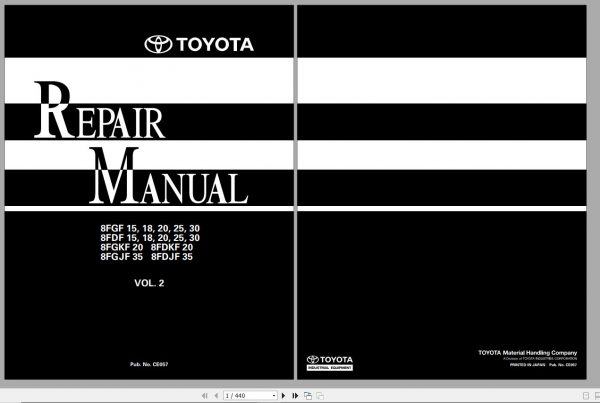Click the '8FGF 15, 18, 20, 25, 30' model line
The height and width of the screenshot is (403, 600).
point(150,228)
